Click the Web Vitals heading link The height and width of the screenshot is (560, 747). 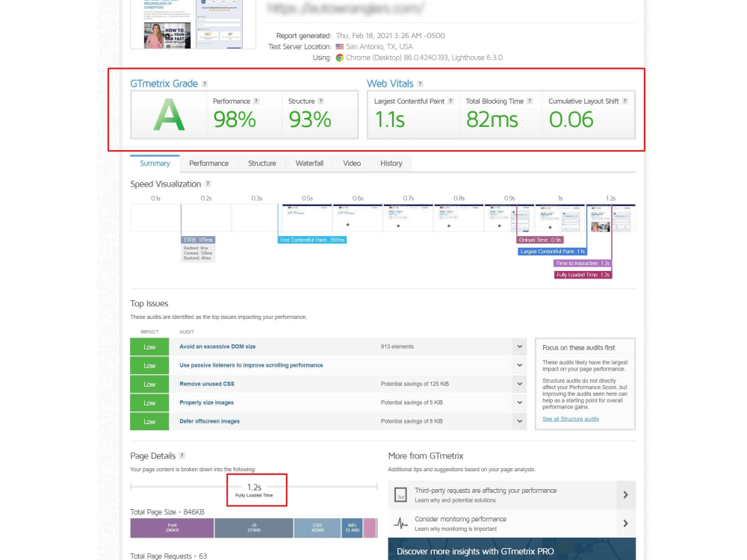[x=390, y=84]
